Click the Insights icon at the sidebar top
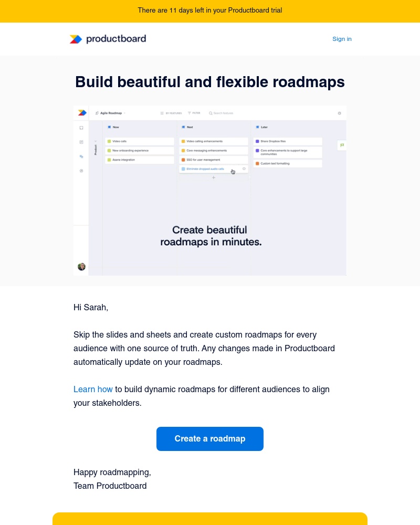 point(81,127)
